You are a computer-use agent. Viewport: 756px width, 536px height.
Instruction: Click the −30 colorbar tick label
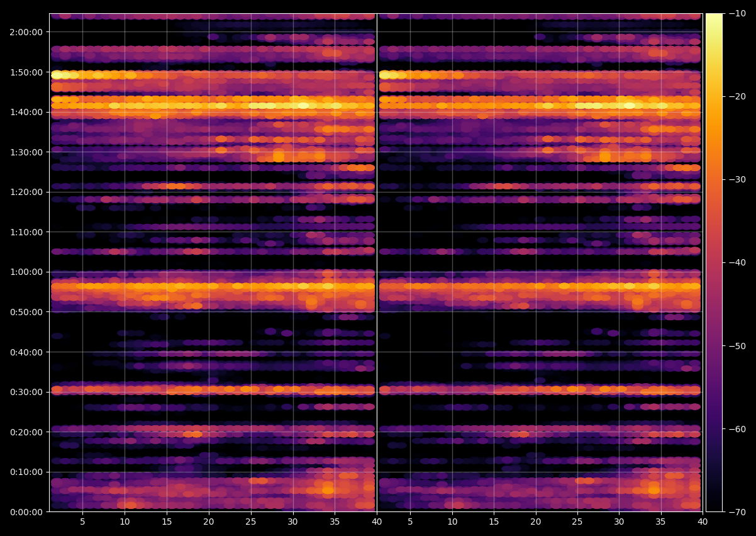(x=737, y=179)
